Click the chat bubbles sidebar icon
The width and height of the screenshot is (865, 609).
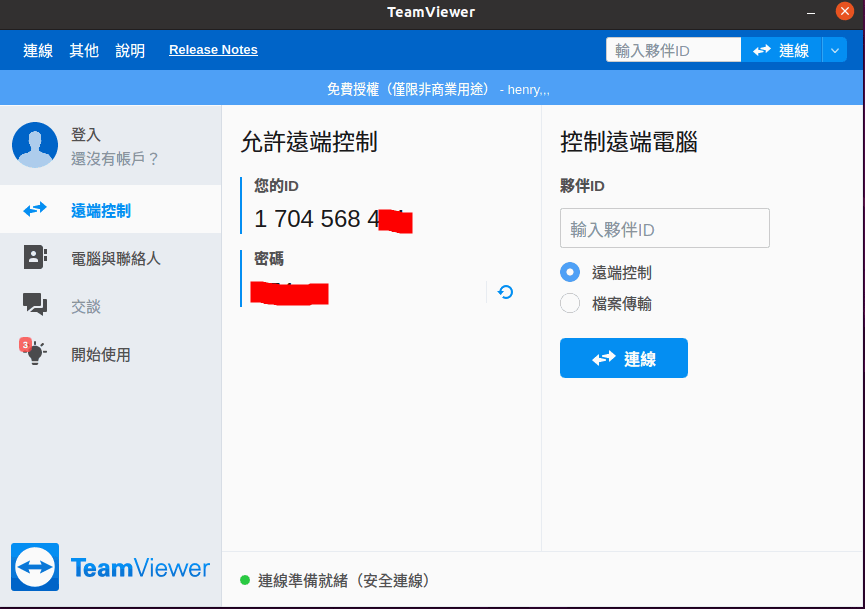click(35, 304)
